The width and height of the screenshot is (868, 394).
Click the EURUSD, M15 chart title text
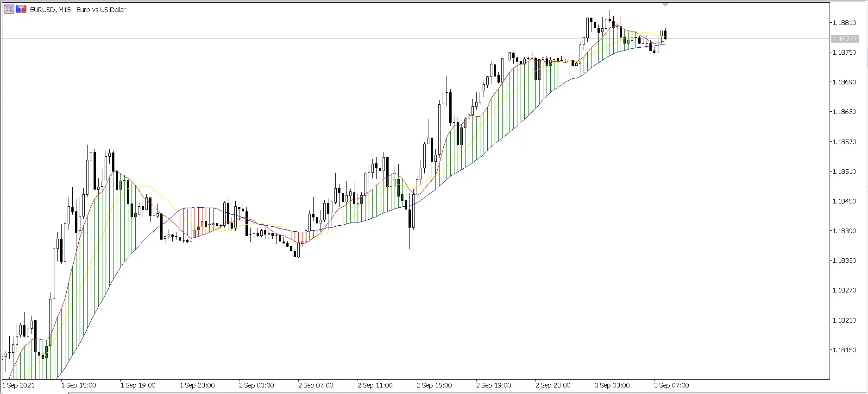click(x=78, y=10)
